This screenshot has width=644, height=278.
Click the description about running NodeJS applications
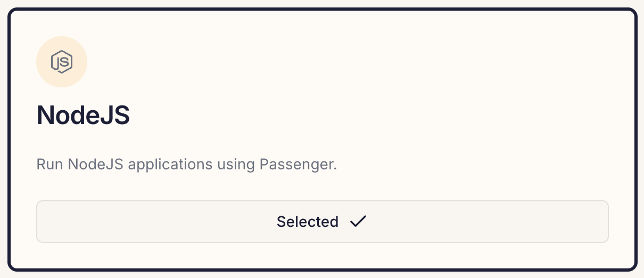(187, 164)
